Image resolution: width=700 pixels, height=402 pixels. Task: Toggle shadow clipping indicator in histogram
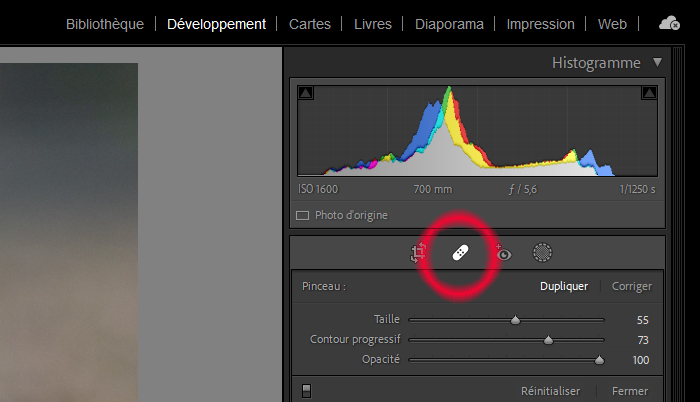(306, 93)
